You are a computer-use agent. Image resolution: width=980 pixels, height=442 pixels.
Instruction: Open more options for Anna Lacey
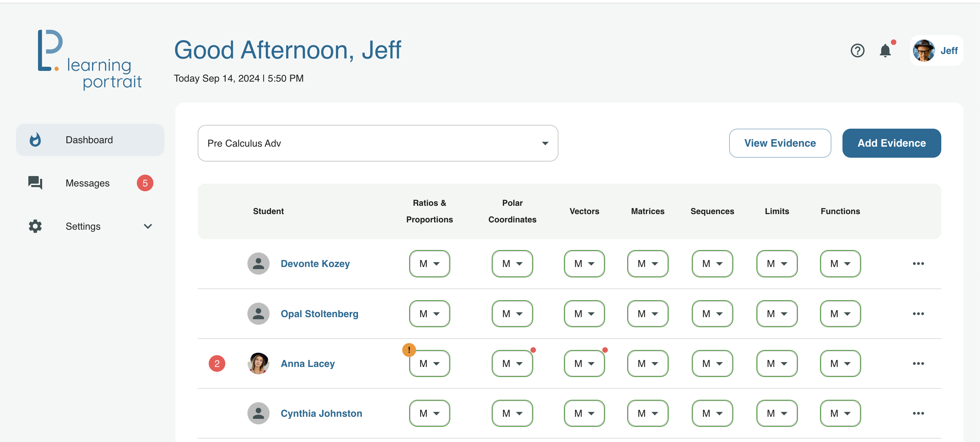918,363
